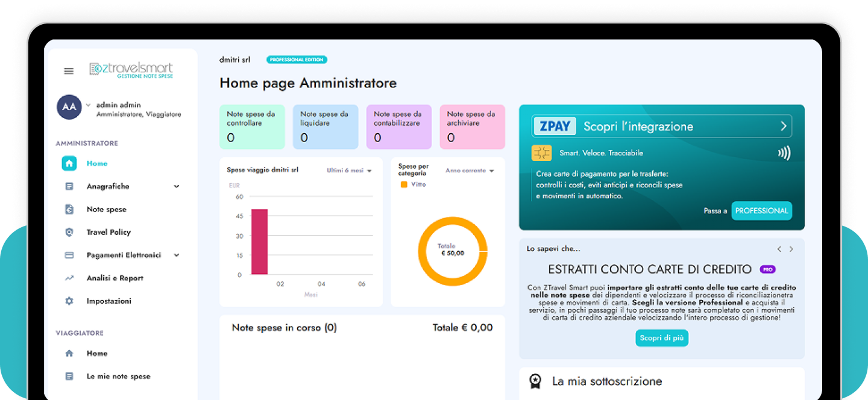Open Analisi e Report menu item
868x400 pixels.
(115, 278)
